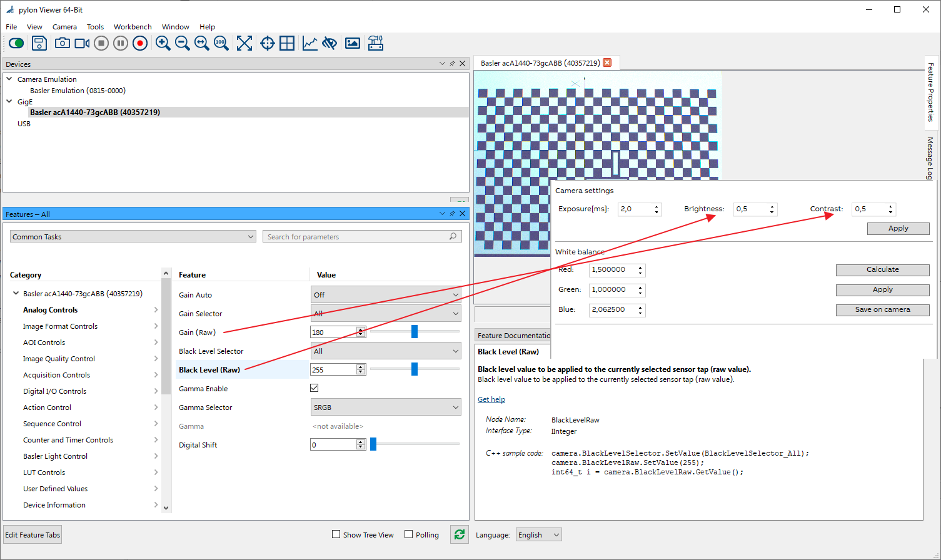Open the Workbench menu
Viewport: 941px width, 560px height.
click(x=133, y=27)
